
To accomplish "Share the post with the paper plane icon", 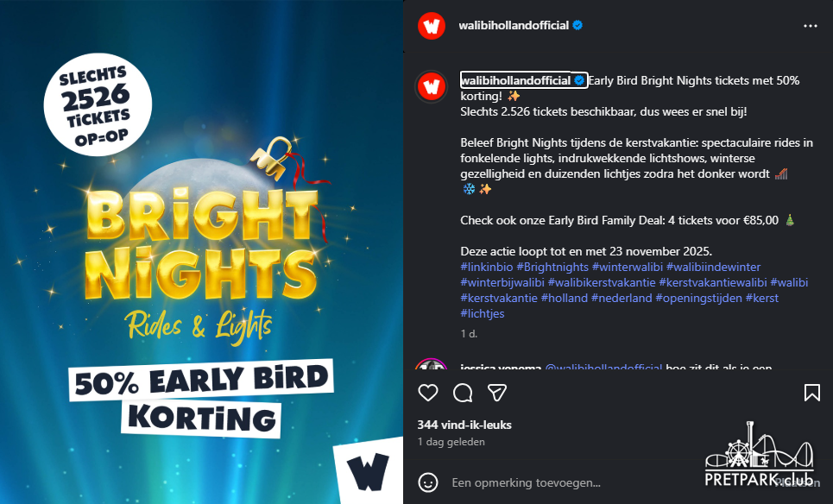I will tap(497, 393).
